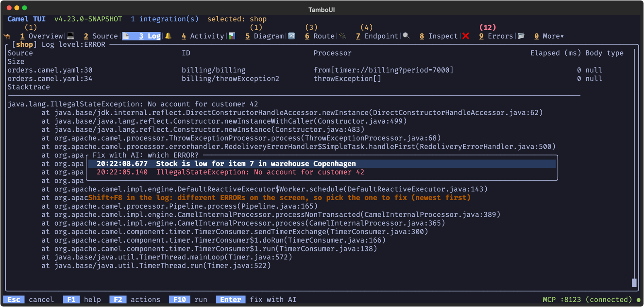Click the 'selected: shop' header text
Image resolution: width=644 pixels, height=307 pixels.
click(x=237, y=19)
